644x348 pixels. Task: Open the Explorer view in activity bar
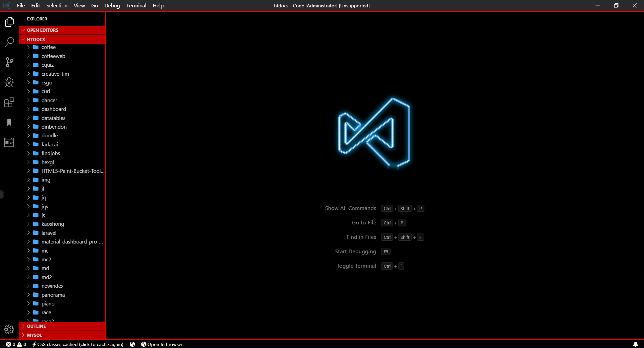click(9, 22)
